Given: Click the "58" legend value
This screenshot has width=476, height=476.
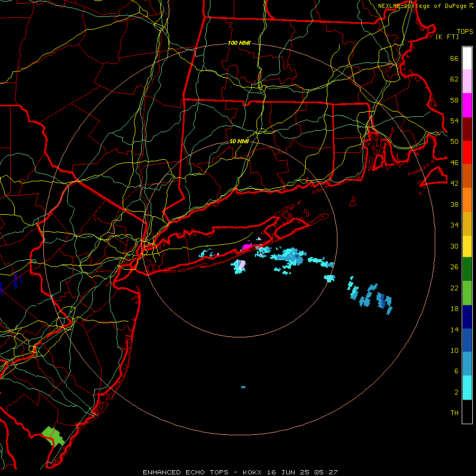Looking at the screenshot, I should (454, 100).
